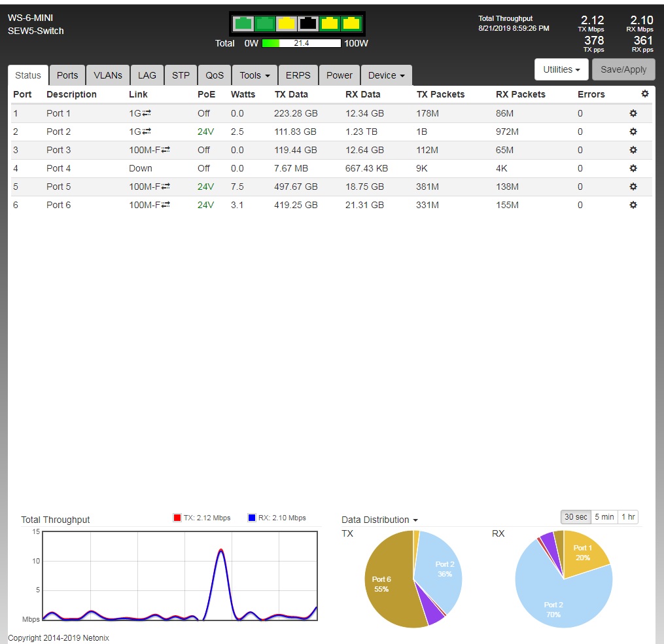Open the Data Distribution dropdown
Screen dimensions: 664x644
pyautogui.click(x=379, y=520)
